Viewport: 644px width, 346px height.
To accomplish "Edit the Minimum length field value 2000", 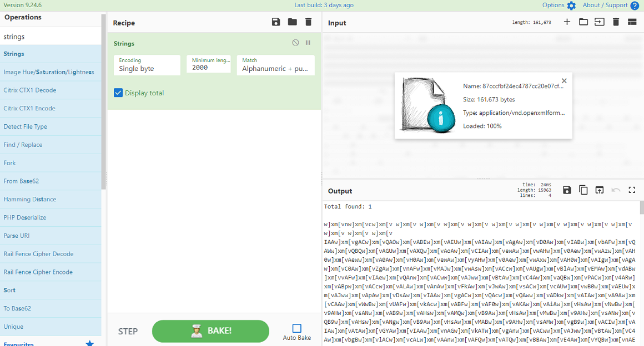I will (x=209, y=64).
